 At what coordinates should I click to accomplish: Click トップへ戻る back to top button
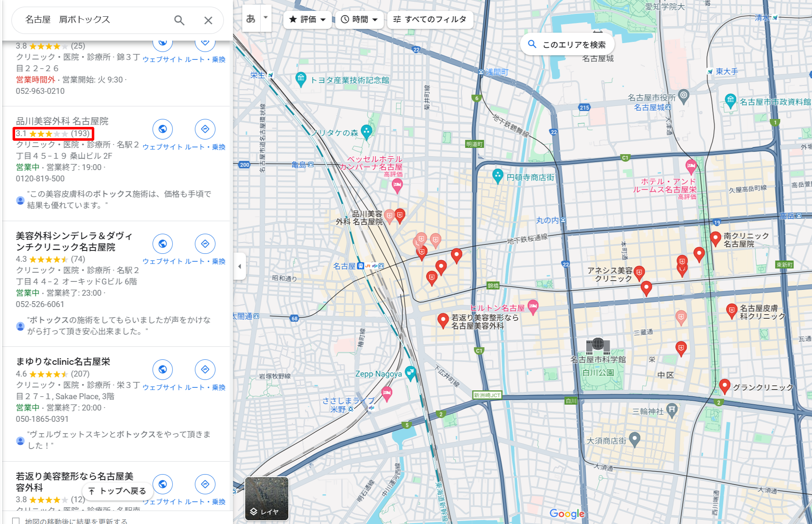pyautogui.click(x=117, y=491)
